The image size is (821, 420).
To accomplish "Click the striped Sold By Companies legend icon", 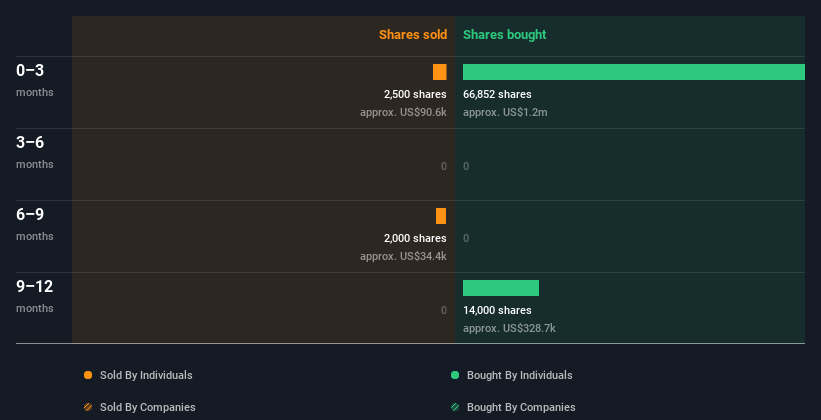I will point(88,407).
